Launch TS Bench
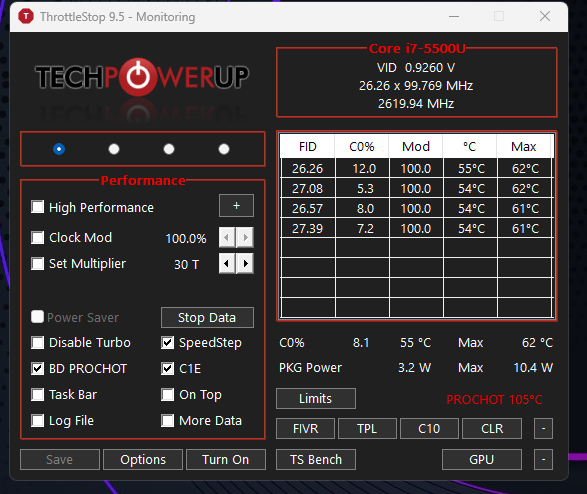The height and width of the screenshot is (494, 587). point(316,460)
